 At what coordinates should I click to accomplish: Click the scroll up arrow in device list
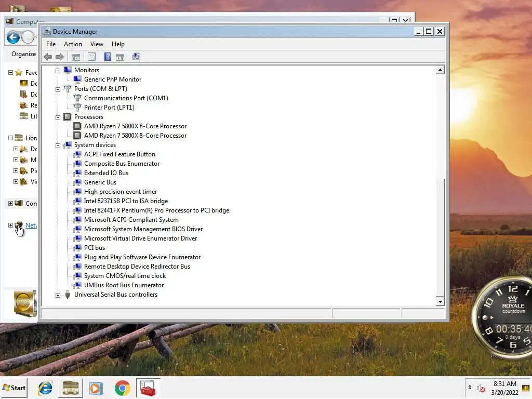click(x=440, y=70)
